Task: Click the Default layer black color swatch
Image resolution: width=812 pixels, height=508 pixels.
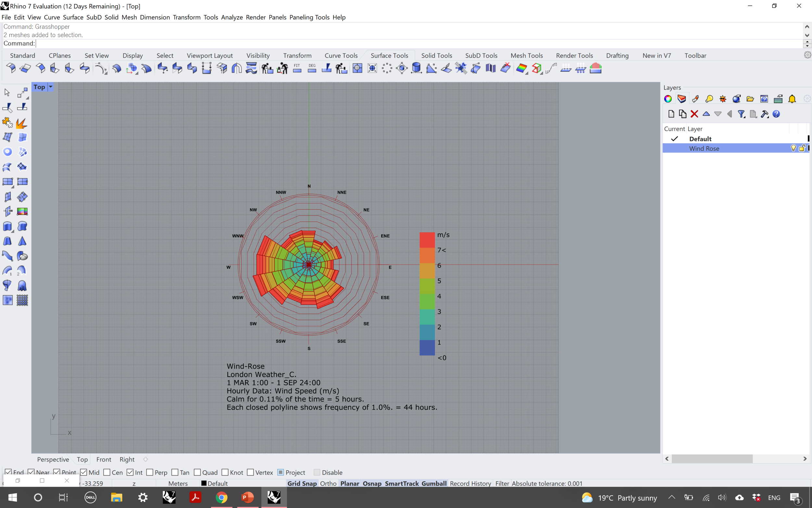Action: coord(808,139)
